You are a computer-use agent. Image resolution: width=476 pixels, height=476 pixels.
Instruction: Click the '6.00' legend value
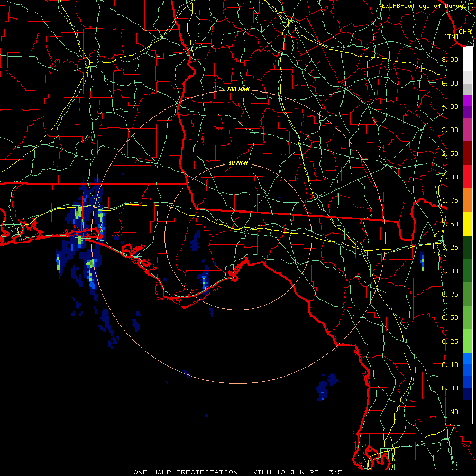point(450,83)
